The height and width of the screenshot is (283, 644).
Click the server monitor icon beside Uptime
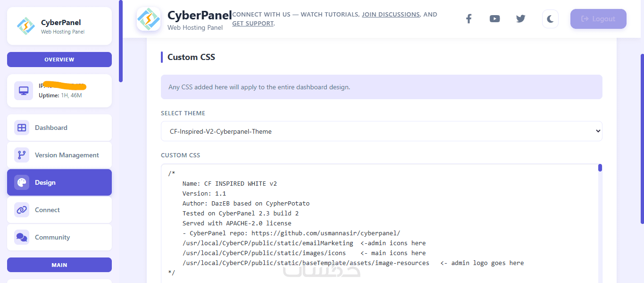[24, 91]
